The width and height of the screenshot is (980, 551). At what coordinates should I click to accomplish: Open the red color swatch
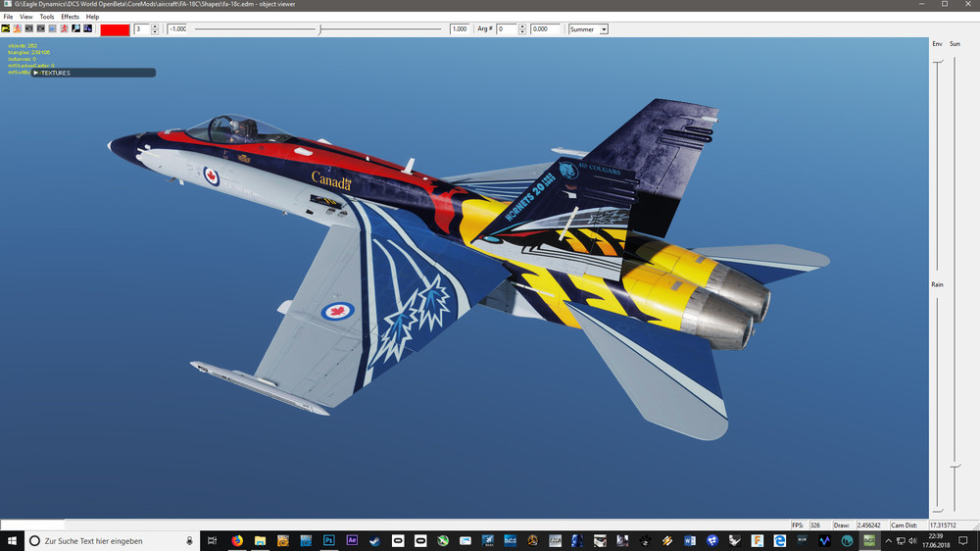coord(115,29)
